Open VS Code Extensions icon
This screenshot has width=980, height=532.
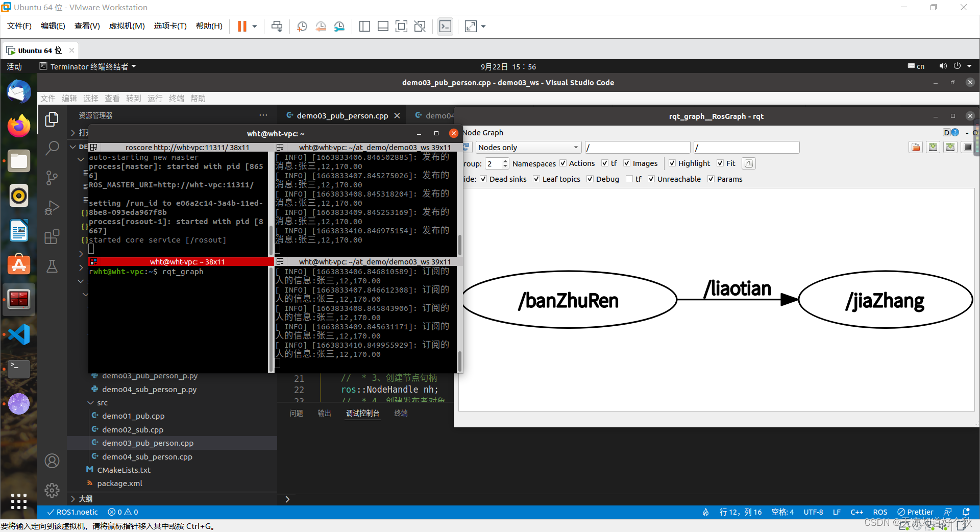[52, 236]
